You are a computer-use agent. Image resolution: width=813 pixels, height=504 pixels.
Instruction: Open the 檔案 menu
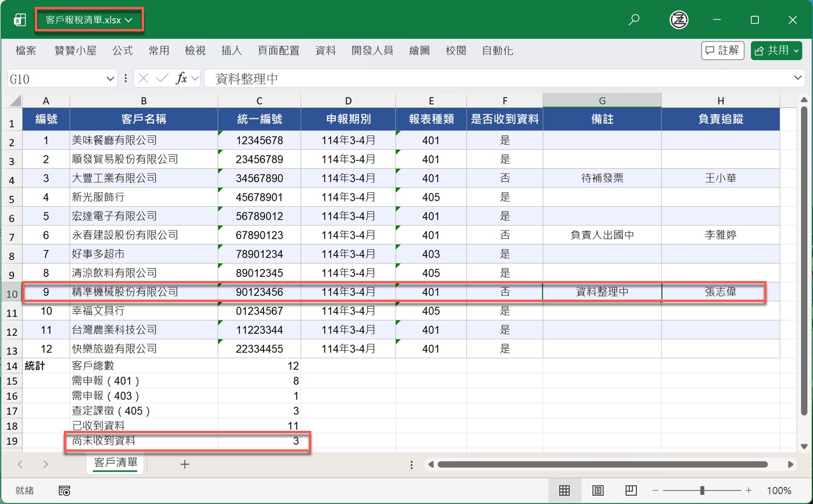tap(26, 51)
